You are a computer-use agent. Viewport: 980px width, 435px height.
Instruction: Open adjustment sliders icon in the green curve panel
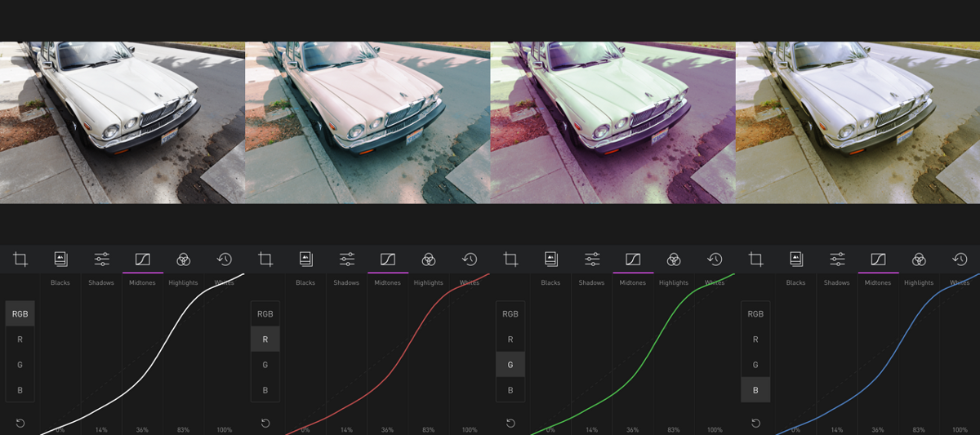click(x=592, y=260)
